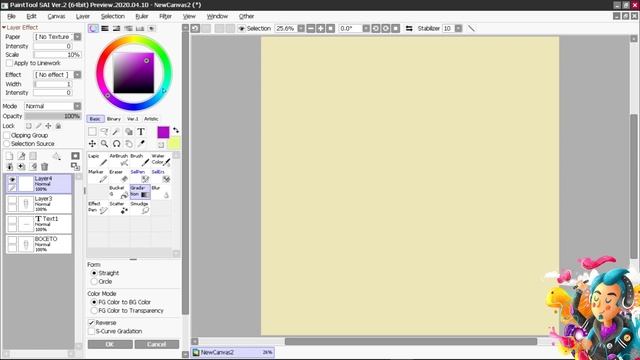This screenshot has height=360, width=640.
Task: Collapse the Layer Effect section
Action: pyautogui.click(x=4, y=27)
